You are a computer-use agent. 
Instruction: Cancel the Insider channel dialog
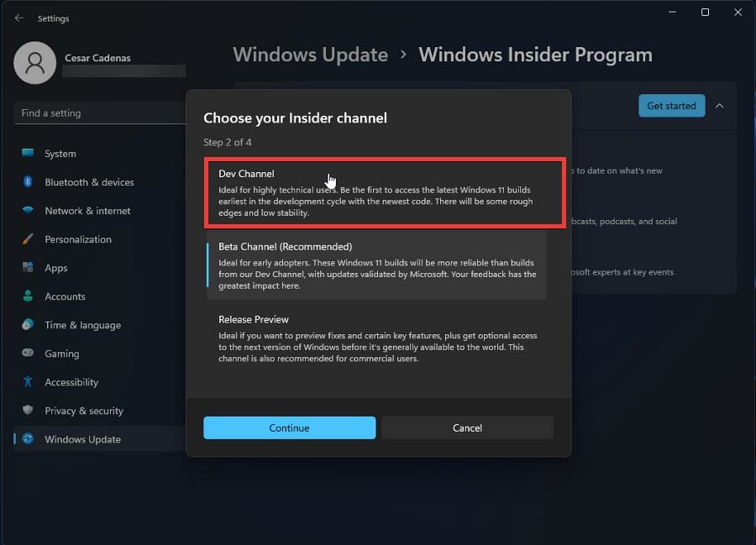(467, 428)
